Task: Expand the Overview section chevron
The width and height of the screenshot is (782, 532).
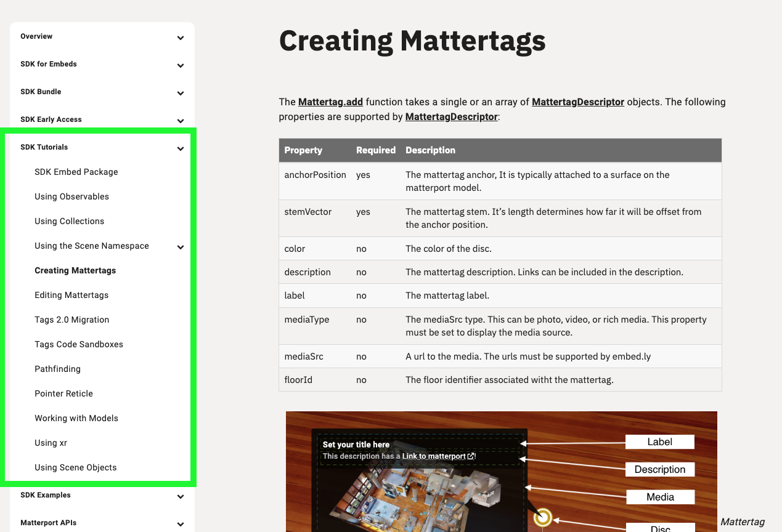Action: [x=181, y=38]
